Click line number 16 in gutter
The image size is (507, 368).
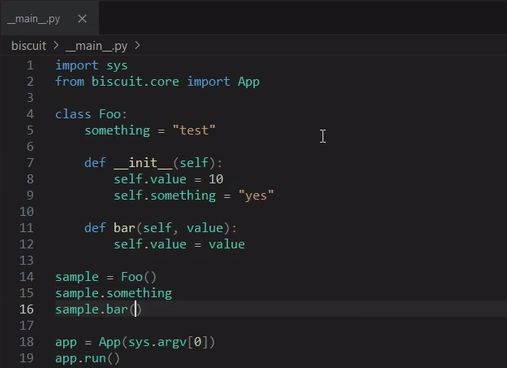[26, 309]
